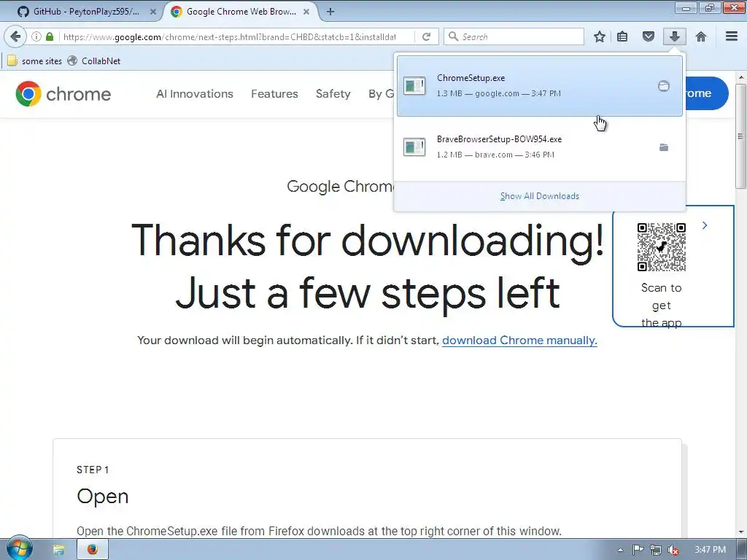747x560 pixels.
Task: Open the Features menu item
Action: (274, 94)
